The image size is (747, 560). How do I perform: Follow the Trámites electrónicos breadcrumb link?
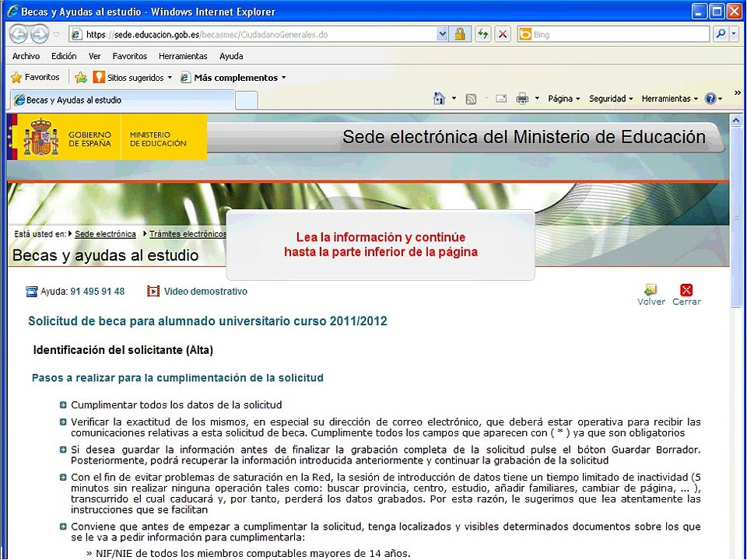[188, 234]
